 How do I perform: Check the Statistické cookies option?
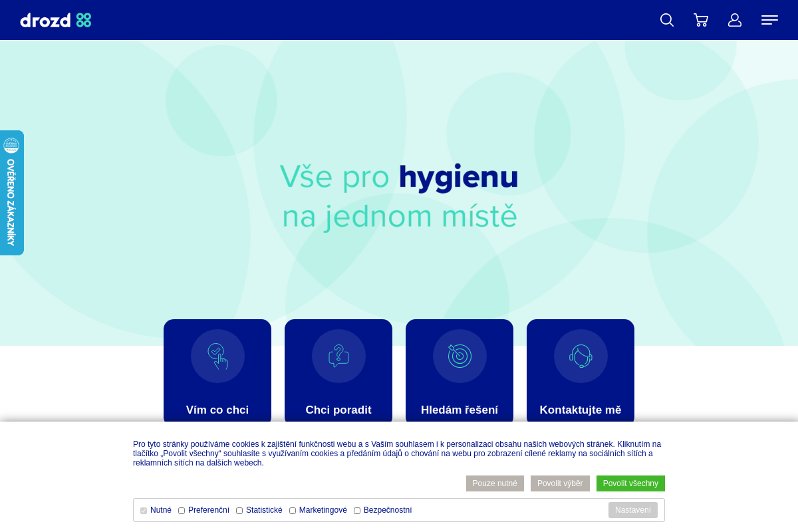[x=239, y=510]
